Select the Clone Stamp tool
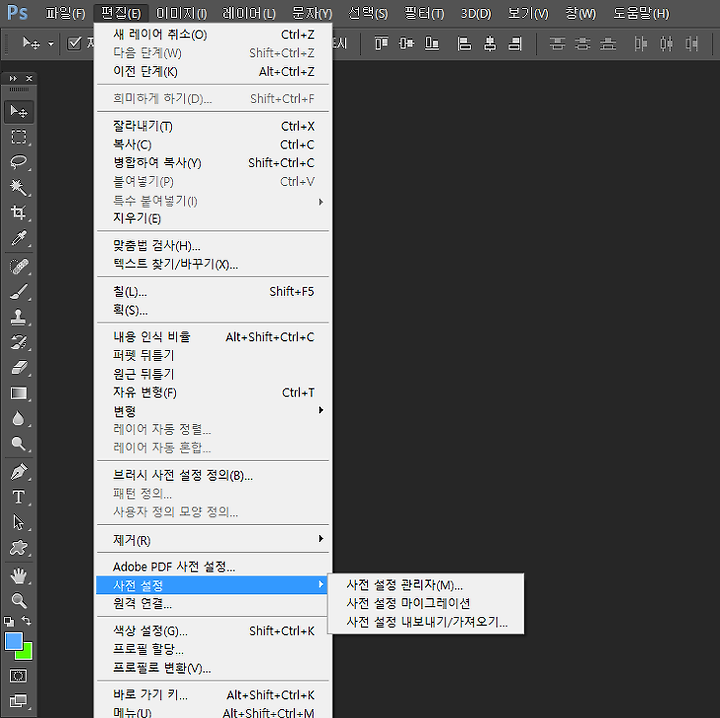 point(19,317)
